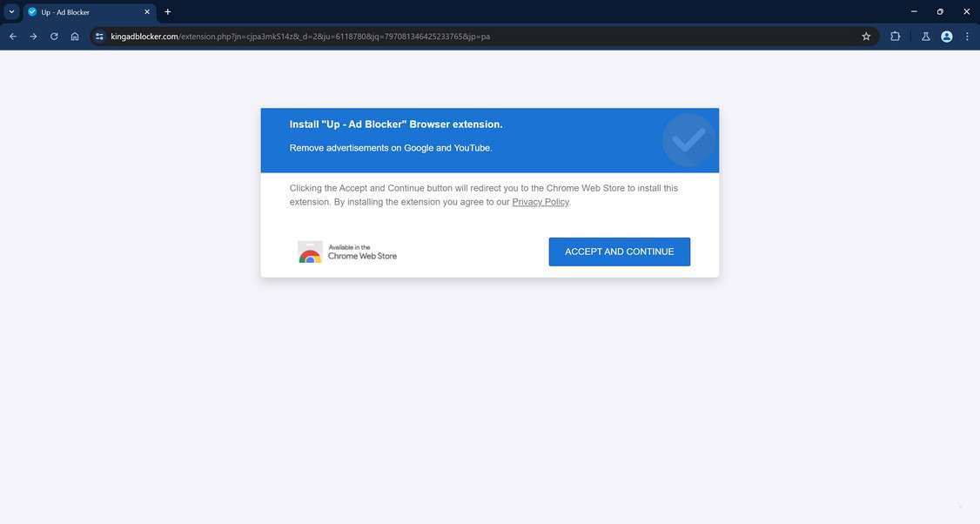980x524 pixels.
Task: Click the tab's shield favicon
Action: pos(30,11)
